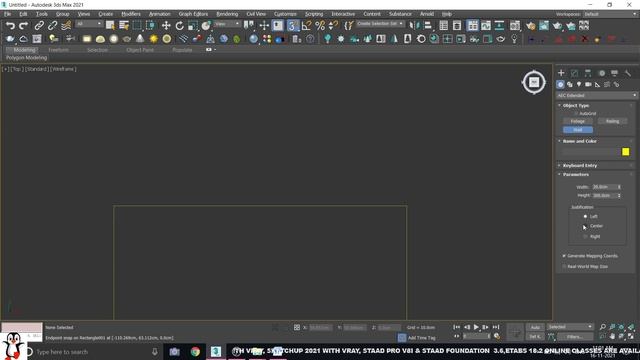Open the Key Filters button
Image resolution: width=640 pixels, height=360 pixels.
pos(575,337)
